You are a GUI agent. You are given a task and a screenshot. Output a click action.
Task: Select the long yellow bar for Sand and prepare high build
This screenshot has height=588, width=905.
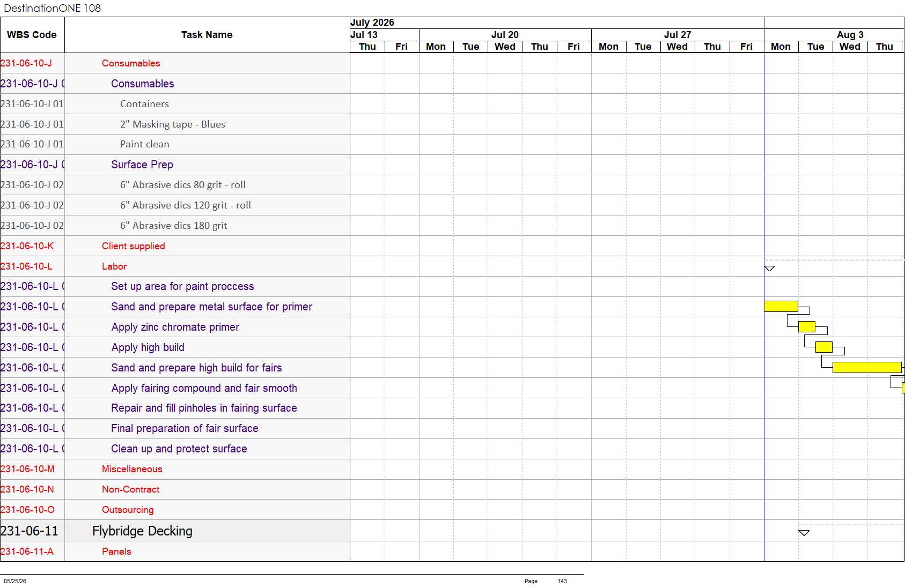[867, 367]
